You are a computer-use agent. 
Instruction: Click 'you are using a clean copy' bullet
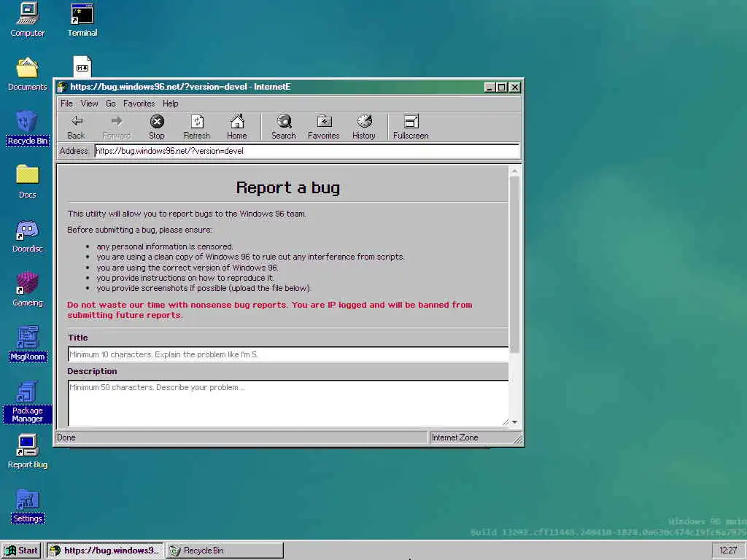(x=251, y=257)
